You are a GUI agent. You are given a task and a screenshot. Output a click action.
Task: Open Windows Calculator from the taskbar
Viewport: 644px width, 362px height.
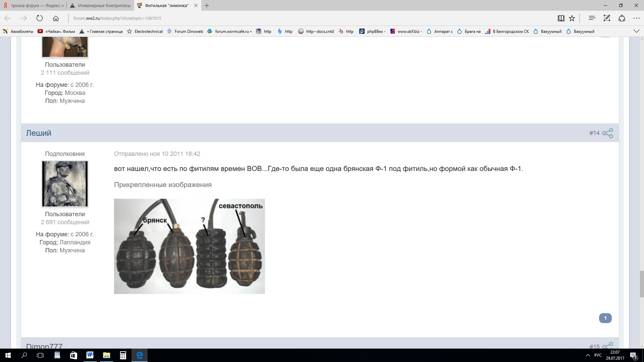point(123,355)
